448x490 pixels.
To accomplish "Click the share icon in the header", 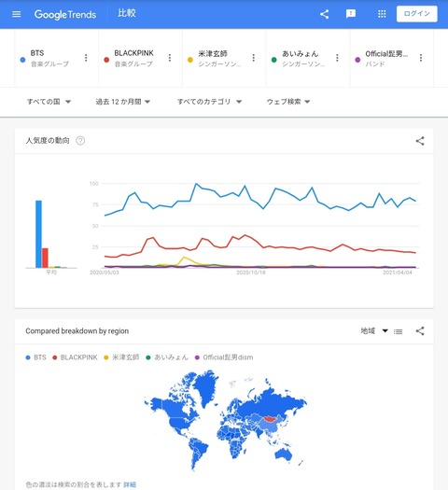I will (x=324, y=14).
